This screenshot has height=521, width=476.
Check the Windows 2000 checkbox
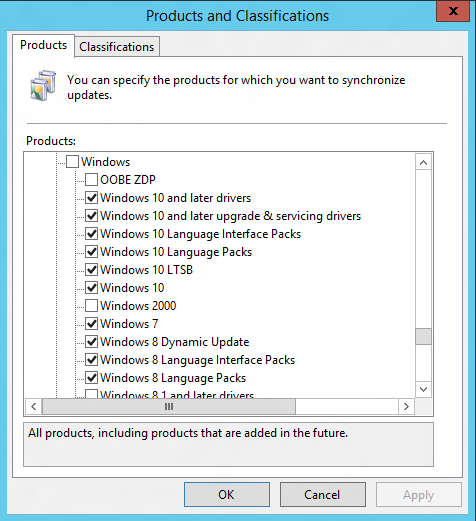91,306
